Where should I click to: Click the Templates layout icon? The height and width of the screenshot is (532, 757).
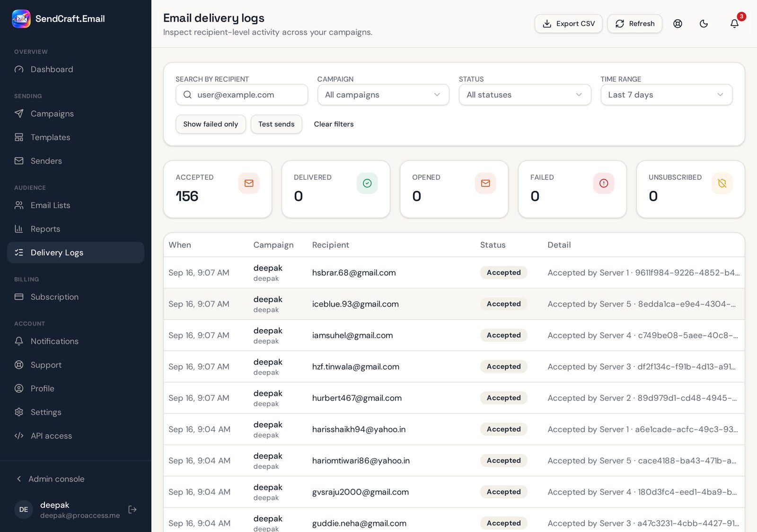[19, 137]
